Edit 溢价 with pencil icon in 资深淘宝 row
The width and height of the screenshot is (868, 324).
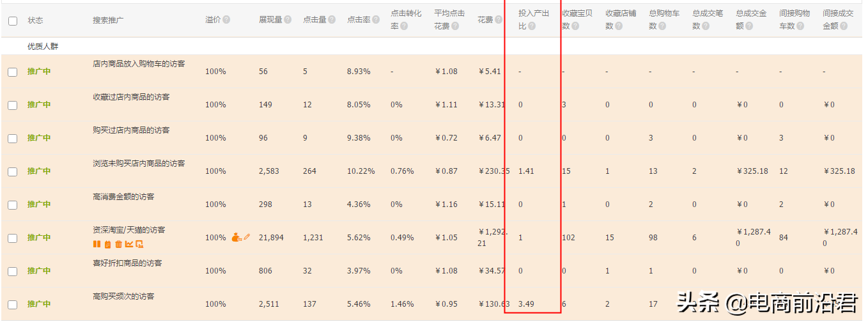247,236
